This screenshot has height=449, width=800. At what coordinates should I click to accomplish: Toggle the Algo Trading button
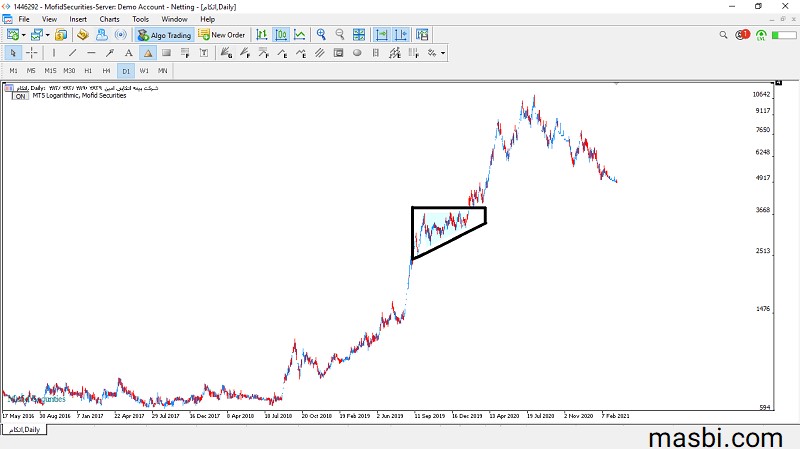164,35
